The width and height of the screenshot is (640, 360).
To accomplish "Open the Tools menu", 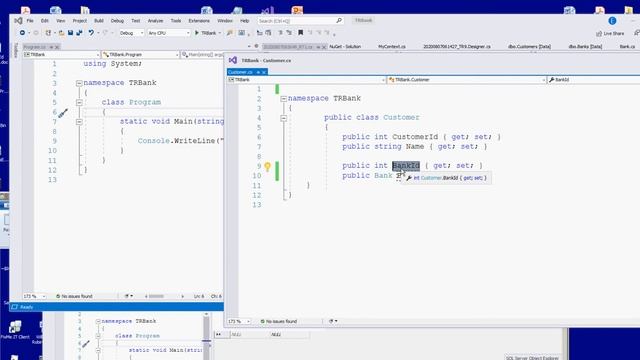I will [176, 21].
